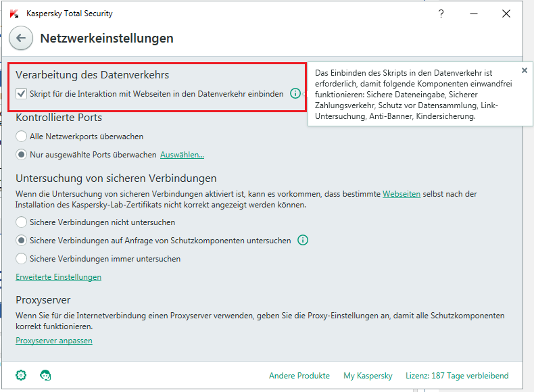This screenshot has width=534, height=392.
Task: Click Lizenz: 187 Tage verbleibend
Action: pyautogui.click(x=457, y=376)
